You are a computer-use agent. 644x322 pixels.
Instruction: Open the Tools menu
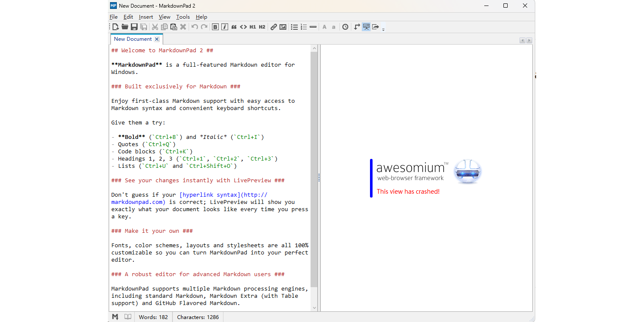tap(183, 17)
